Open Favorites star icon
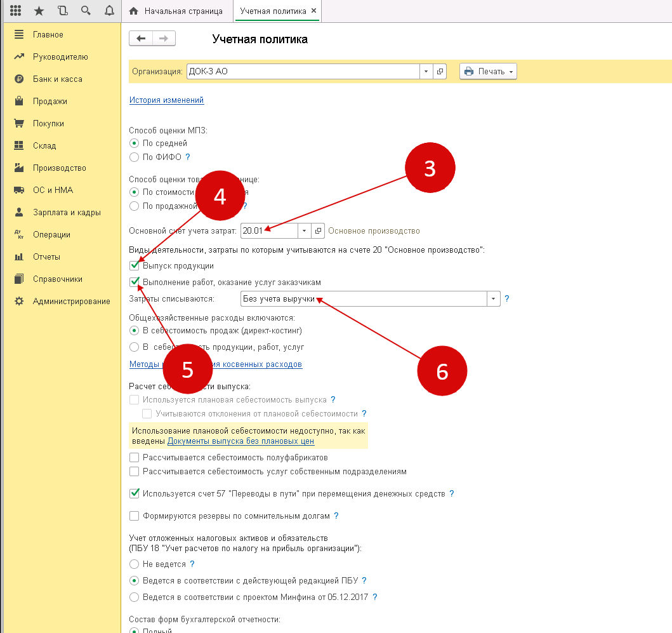Screen dimensions: 672x633 coord(39,11)
